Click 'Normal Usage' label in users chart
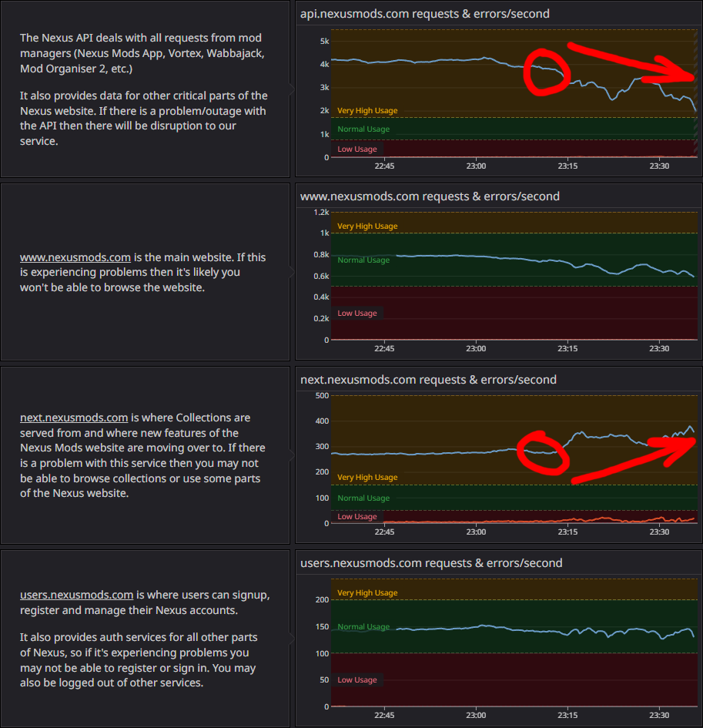 pyautogui.click(x=363, y=627)
